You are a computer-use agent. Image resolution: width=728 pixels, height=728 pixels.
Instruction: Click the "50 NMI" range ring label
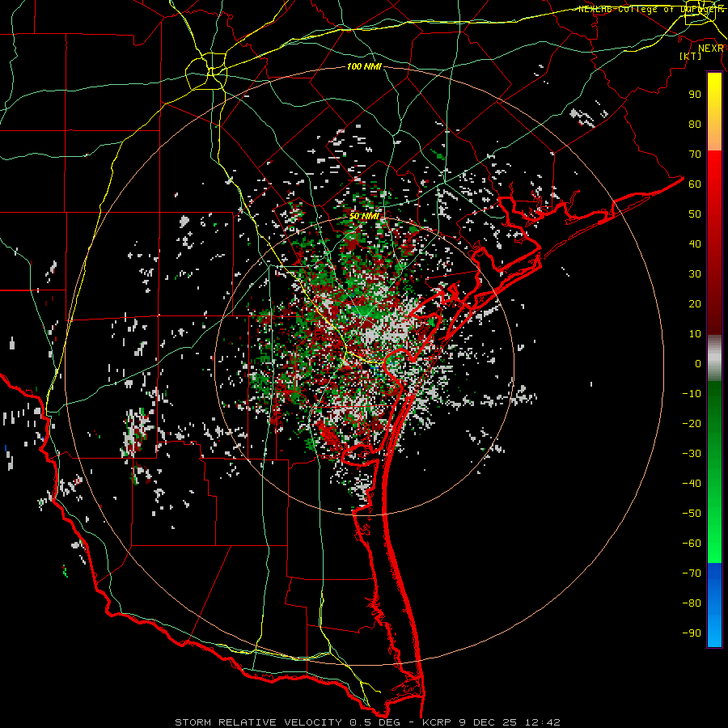365,216
